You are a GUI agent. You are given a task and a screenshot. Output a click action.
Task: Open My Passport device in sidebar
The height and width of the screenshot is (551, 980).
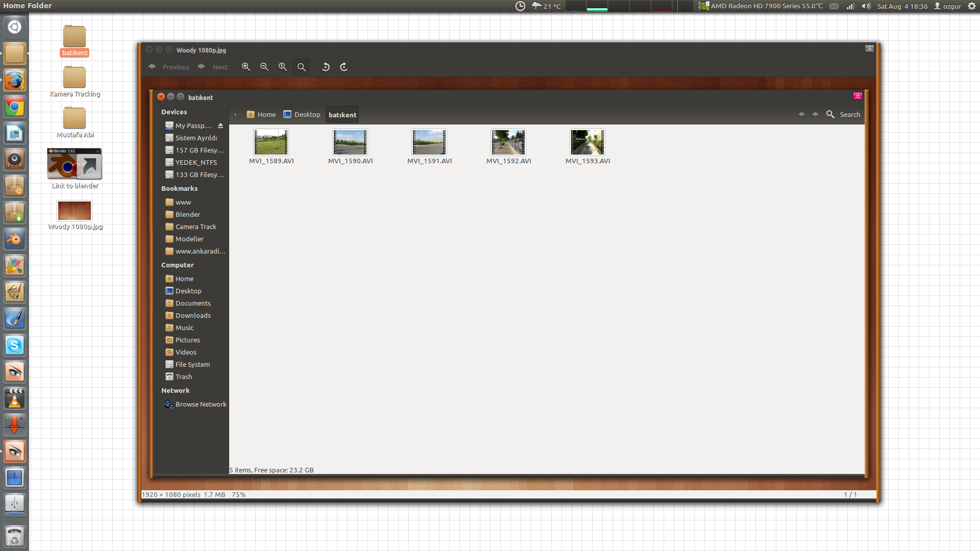click(x=189, y=126)
